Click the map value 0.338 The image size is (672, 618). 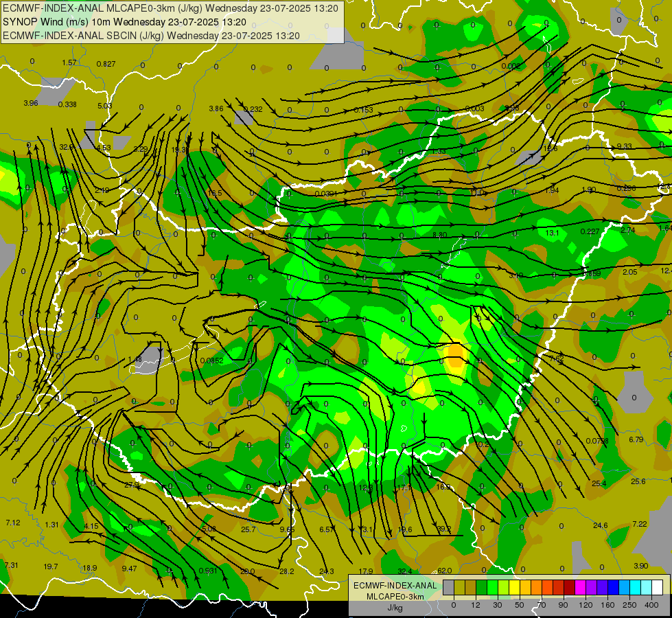tap(67, 104)
